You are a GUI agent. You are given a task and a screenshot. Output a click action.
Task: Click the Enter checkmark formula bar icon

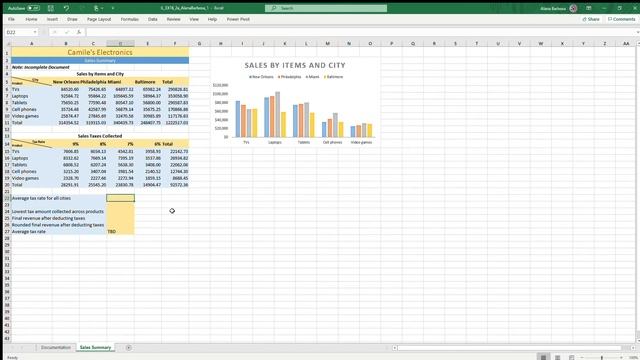pyautogui.click(x=67, y=32)
